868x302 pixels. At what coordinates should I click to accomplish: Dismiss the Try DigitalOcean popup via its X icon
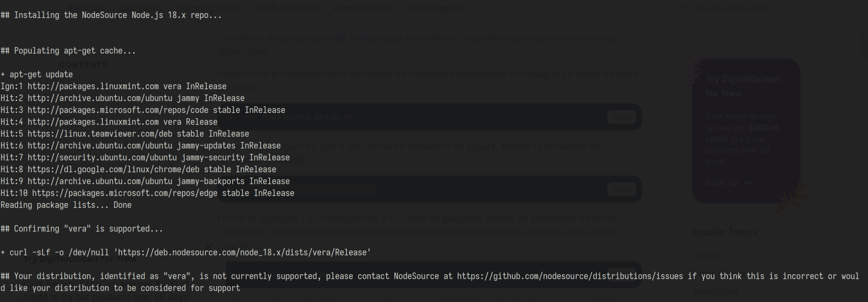(x=208, y=246)
